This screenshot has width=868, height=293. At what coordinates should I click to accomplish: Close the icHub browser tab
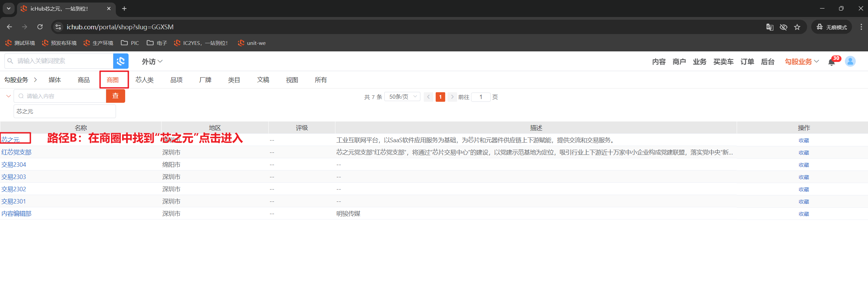(x=109, y=9)
